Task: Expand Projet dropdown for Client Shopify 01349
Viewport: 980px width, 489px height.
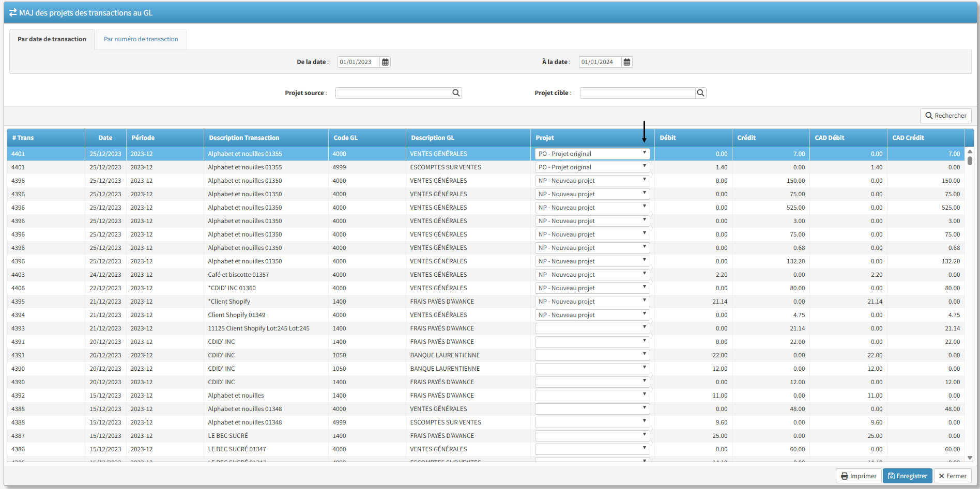Action: point(592,315)
